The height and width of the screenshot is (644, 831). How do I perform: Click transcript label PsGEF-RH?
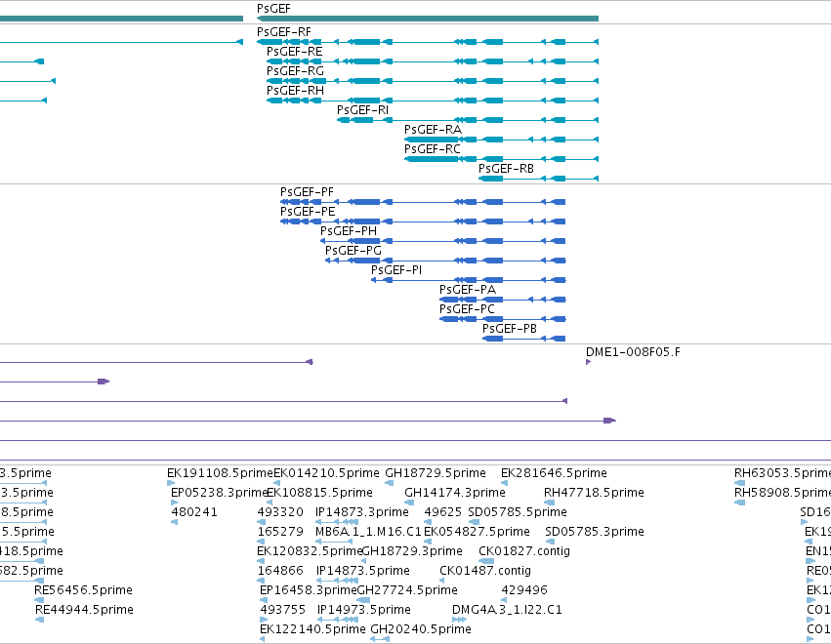[295, 91]
